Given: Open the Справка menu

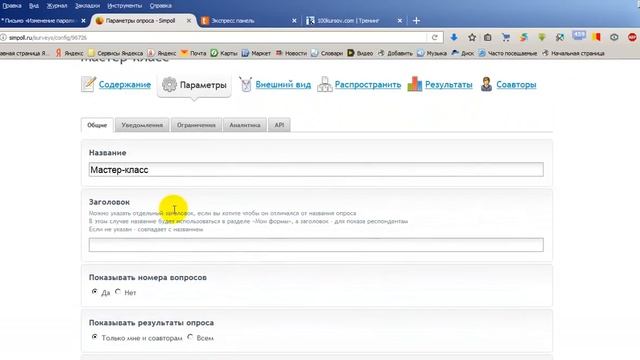Looking at the screenshot, I should 160,6.
